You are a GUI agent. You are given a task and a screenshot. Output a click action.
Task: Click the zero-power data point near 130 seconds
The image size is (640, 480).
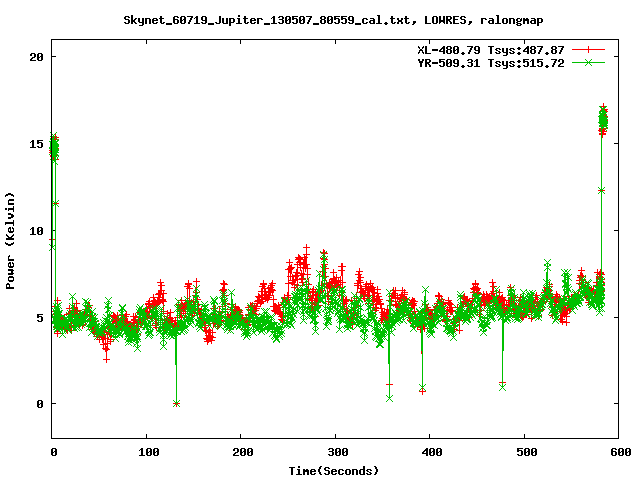pyautogui.click(x=176, y=404)
